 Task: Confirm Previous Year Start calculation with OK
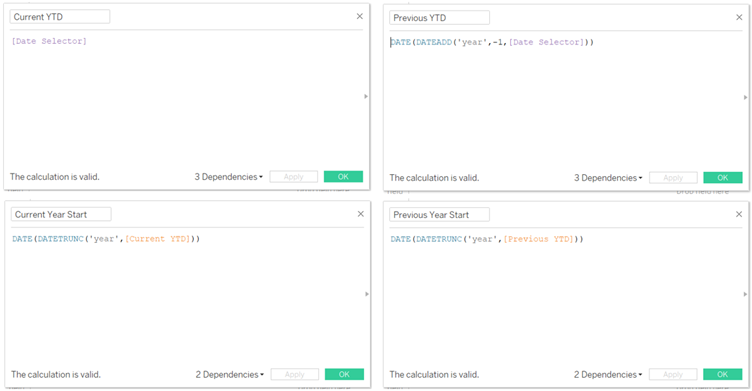723,374
